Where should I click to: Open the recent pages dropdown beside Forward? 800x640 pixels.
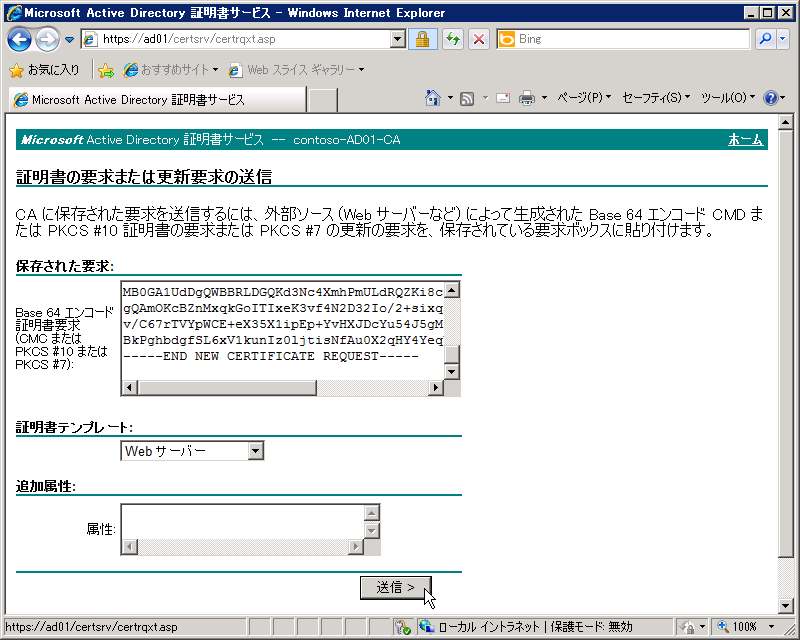click(x=69, y=39)
